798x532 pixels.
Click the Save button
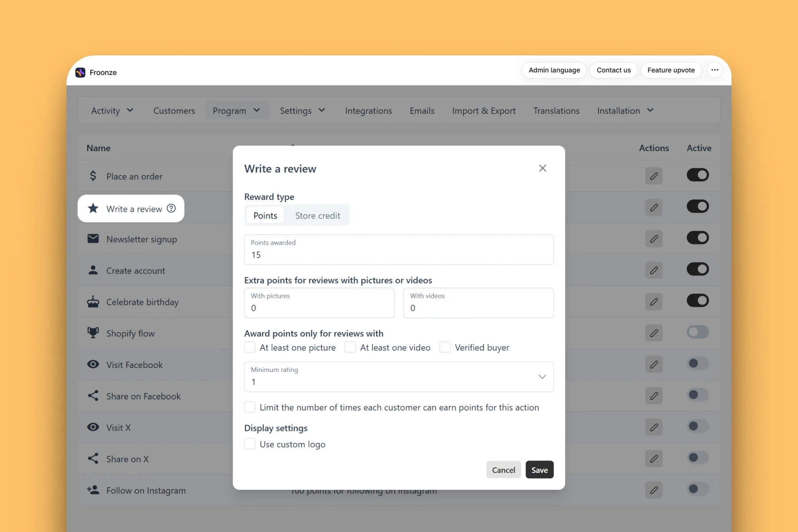point(540,470)
